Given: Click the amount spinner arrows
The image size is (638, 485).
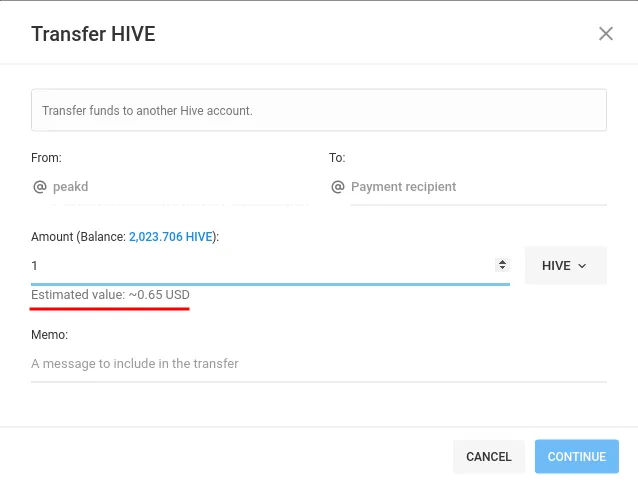Looking at the screenshot, I should (x=503, y=265).
